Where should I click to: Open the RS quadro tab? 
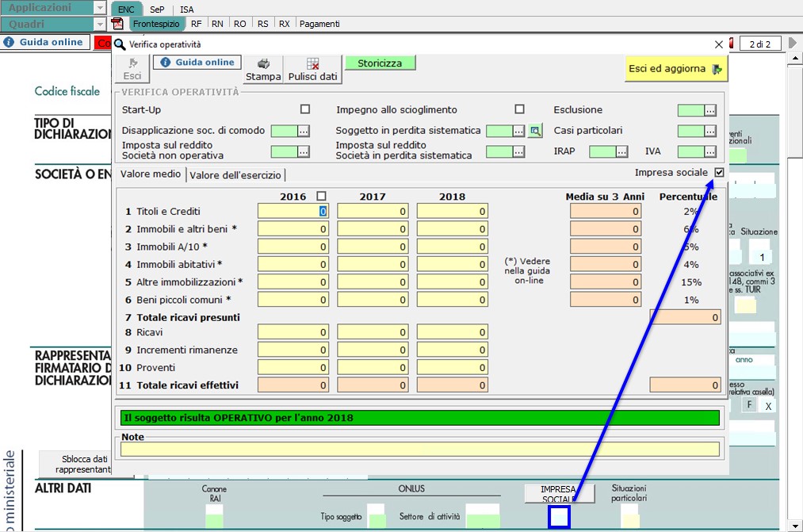click(262, 24)
